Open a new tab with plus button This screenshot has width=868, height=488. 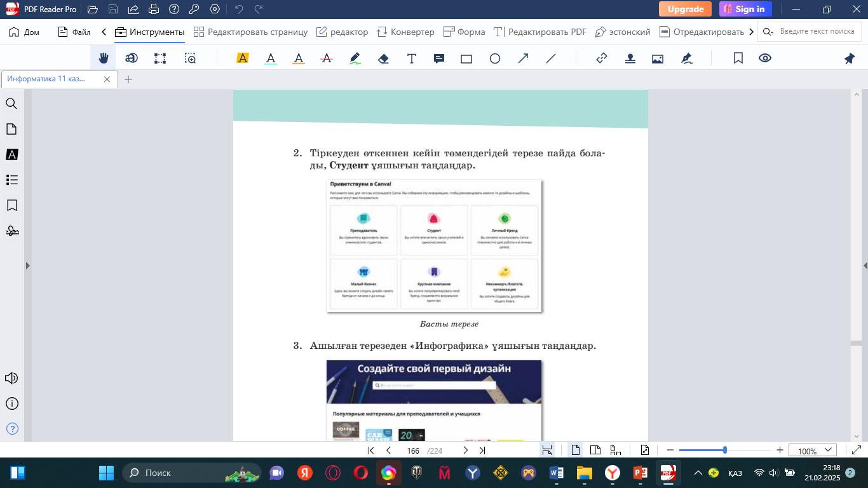point(128,79)
